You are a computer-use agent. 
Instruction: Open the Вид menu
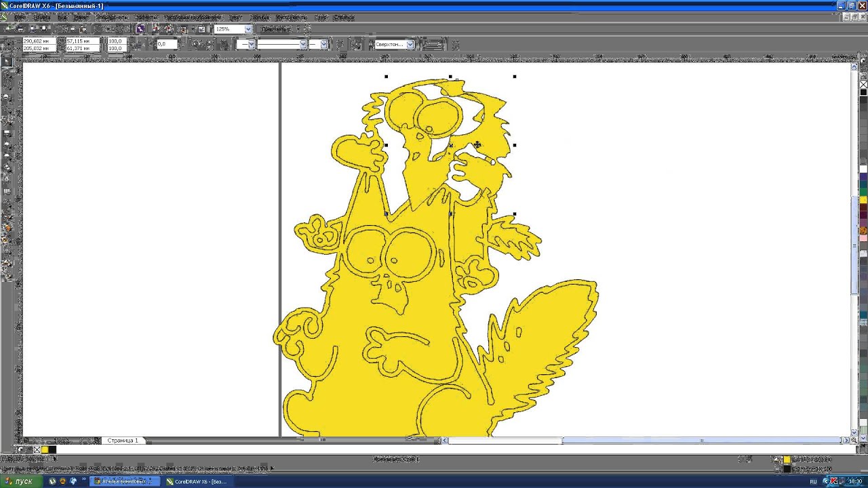click(62, 18)
